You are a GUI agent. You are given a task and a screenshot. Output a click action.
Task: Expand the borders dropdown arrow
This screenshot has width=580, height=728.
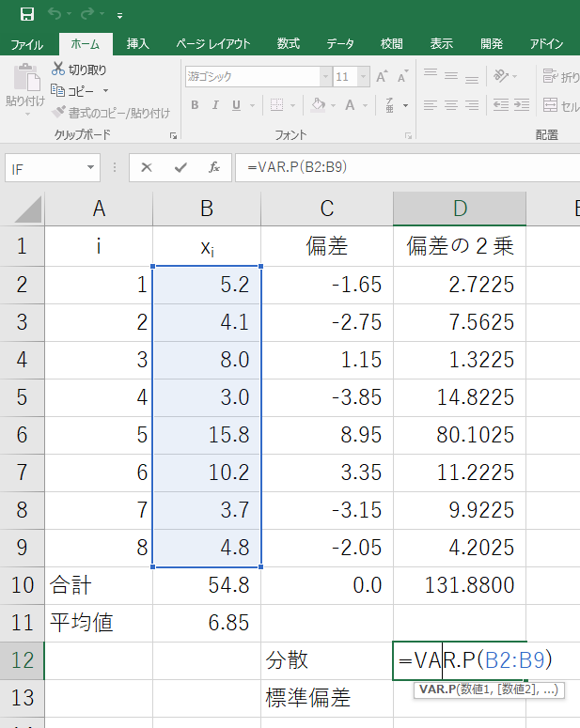292,105
